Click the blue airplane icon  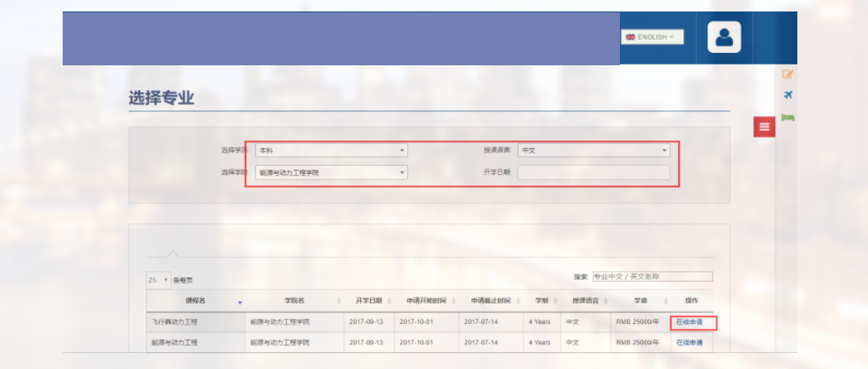coord(788,95)
